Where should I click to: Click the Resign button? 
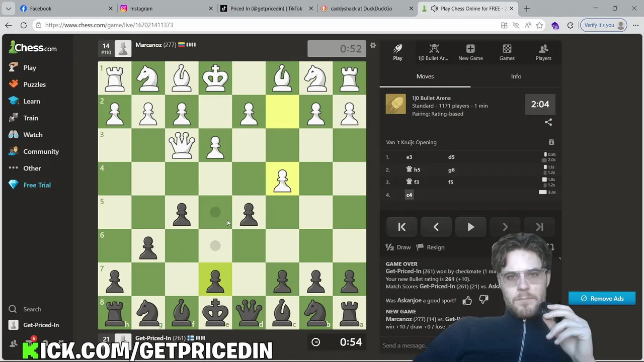(x=431, y=247)
